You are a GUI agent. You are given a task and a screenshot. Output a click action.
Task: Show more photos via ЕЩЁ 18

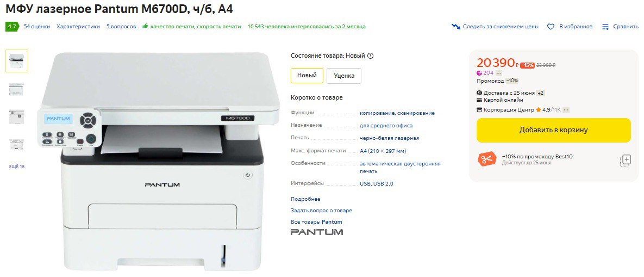coord(17,167)
